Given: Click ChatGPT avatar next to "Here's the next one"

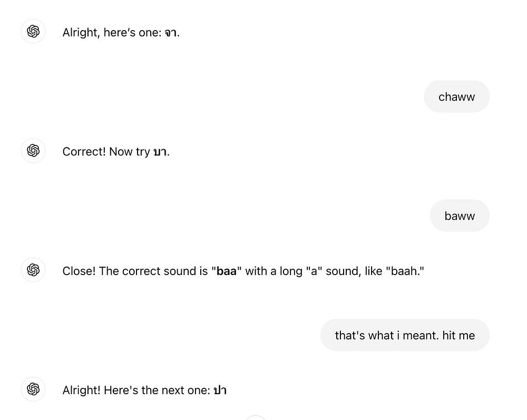Looking at the screenshot, I should pos(33,389).
